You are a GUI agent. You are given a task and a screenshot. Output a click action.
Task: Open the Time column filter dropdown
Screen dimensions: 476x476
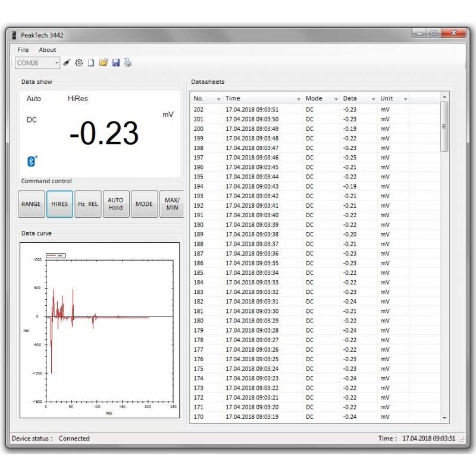tap(299, 99)
